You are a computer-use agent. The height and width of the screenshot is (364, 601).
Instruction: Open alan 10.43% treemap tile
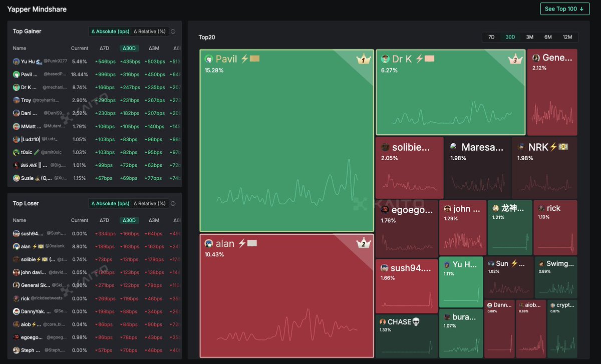(x=287, y=296)
